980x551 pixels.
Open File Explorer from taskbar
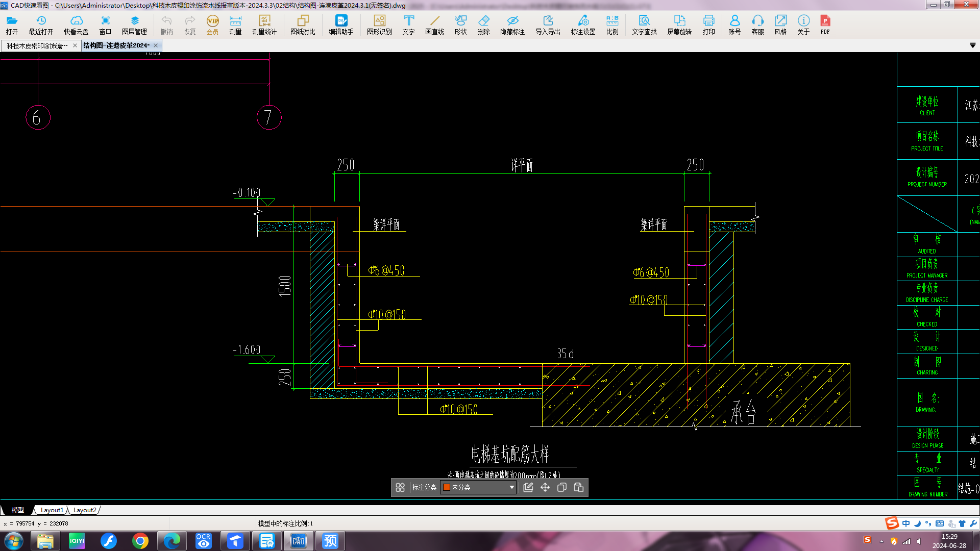point(45,541)
